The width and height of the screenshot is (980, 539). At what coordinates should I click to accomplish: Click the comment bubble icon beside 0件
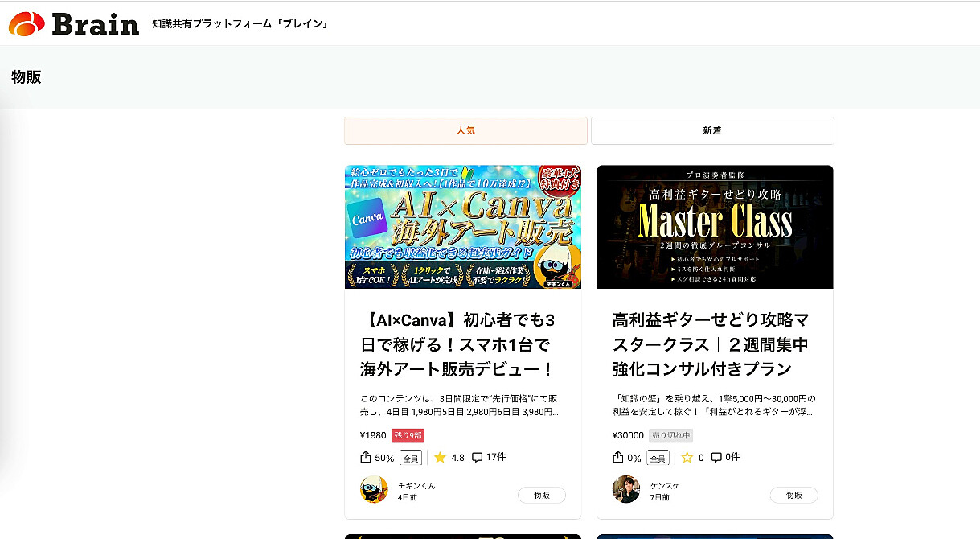coord(717,458)
